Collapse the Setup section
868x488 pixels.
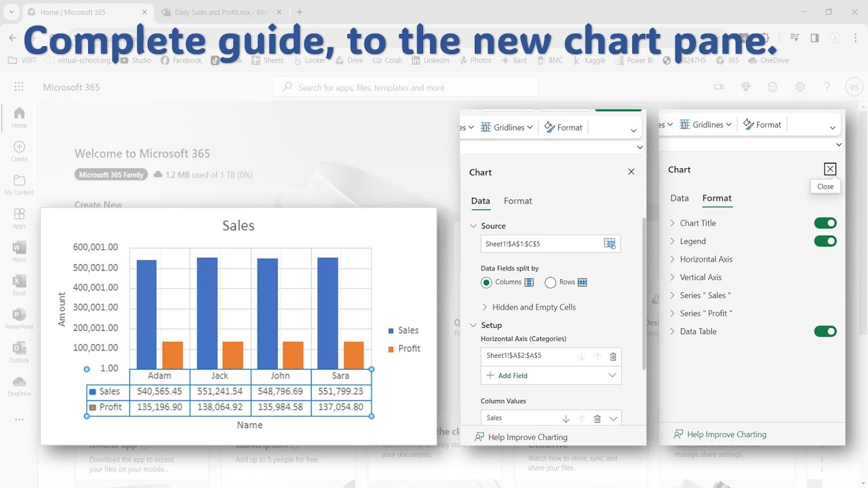point(473,325)
